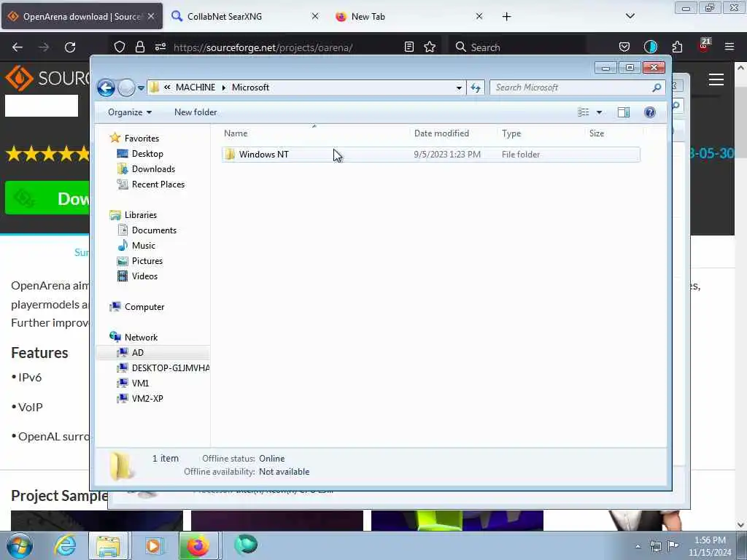Go to Desktop in Favorites
Screen dimensions: 747x560
pyautogui.click(x=147, y=154)
